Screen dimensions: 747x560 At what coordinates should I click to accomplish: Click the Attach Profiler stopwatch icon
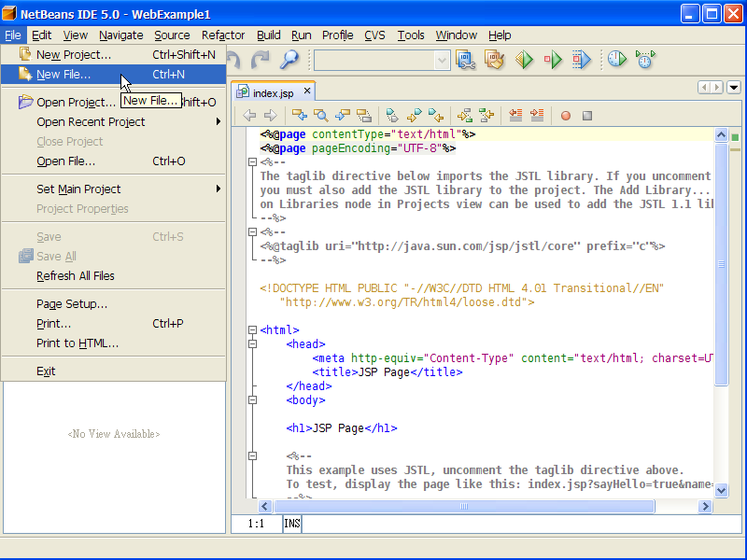[x=645, y=59]
